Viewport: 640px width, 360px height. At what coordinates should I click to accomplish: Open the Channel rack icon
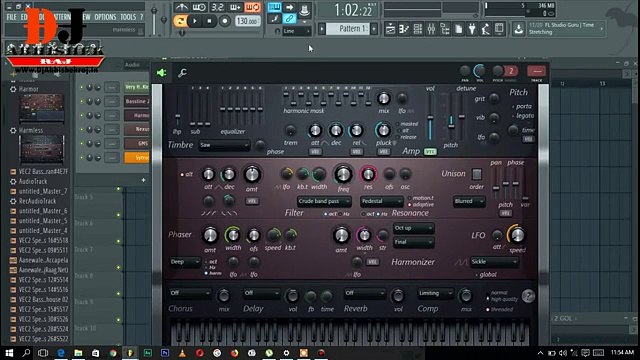(x=418, y=29)
